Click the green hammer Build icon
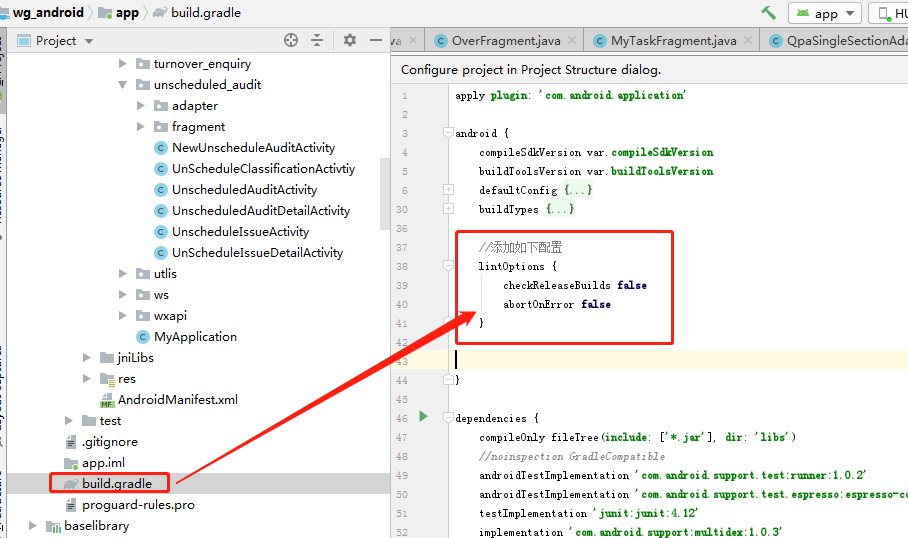This screenshot has height=538, width=908. 768,13
